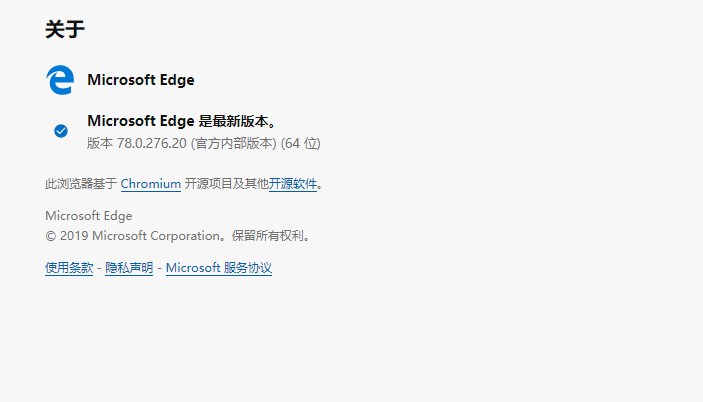Click the 开源项目及其他 text after Chromium

point(227,184)
